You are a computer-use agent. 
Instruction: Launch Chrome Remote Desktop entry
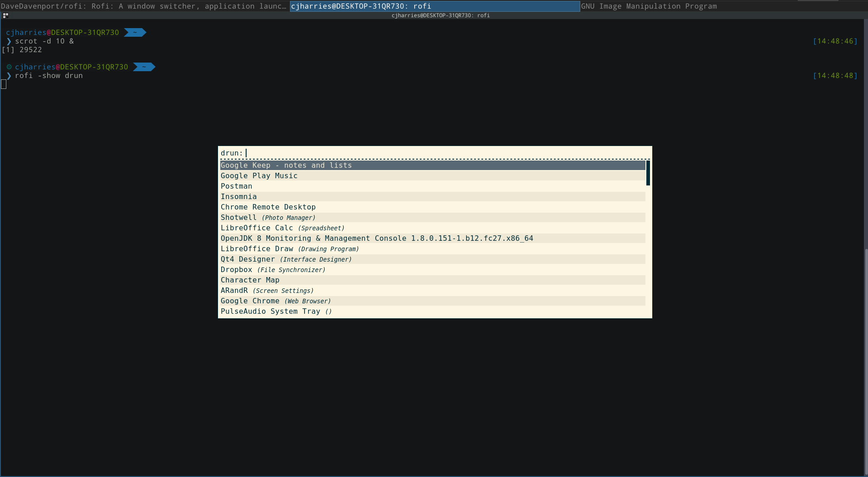[x=433, y=207]
